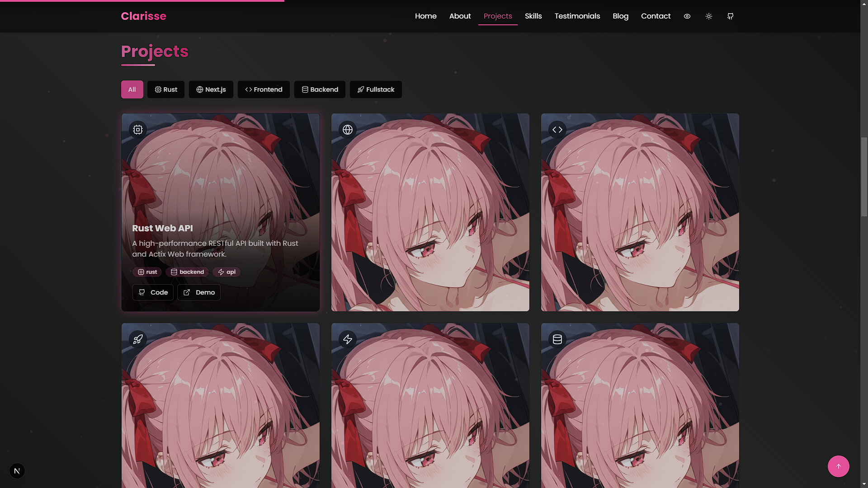Click the code brackets icon on the third card

[x=557, y=130]
